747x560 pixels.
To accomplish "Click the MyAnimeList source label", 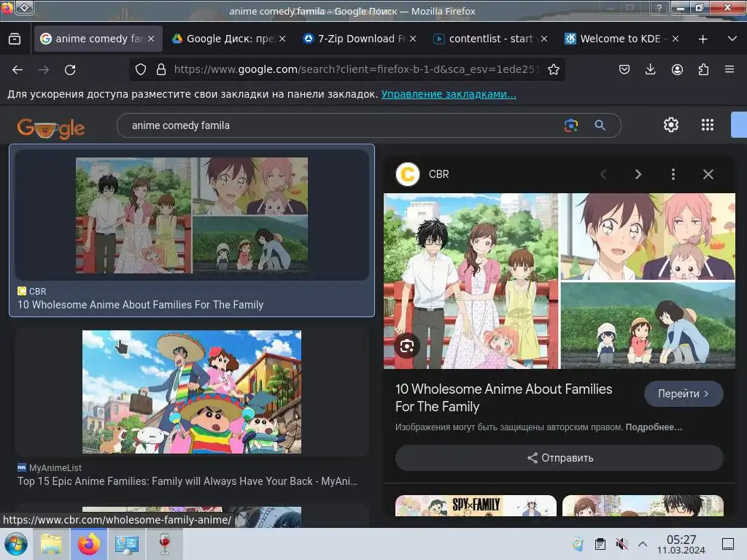I will 55,467.
